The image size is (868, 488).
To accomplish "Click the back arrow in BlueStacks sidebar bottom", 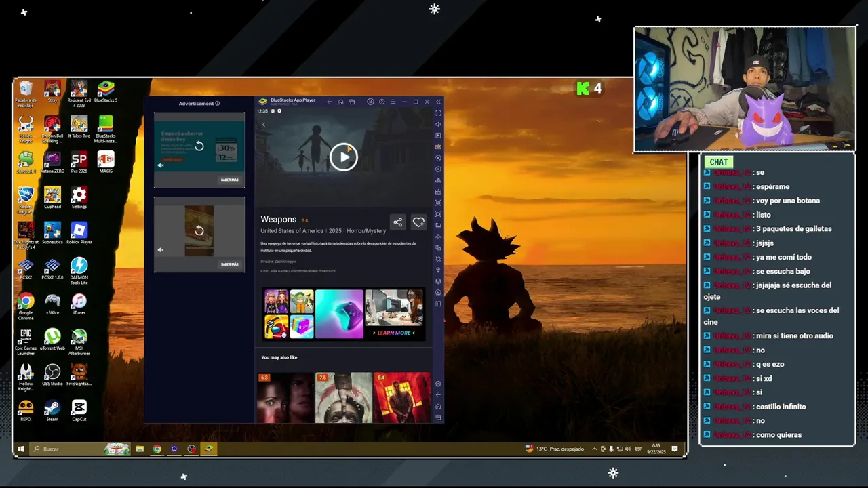I will point(438,395).
